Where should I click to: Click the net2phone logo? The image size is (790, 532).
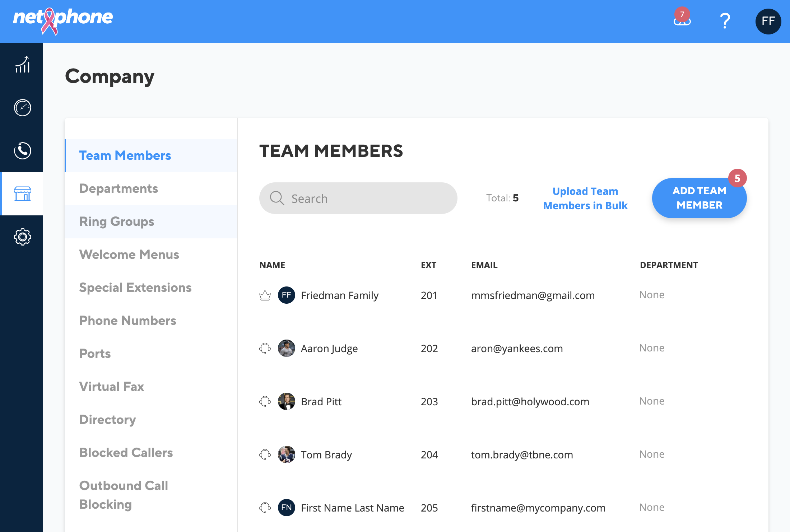pos(63,21)
